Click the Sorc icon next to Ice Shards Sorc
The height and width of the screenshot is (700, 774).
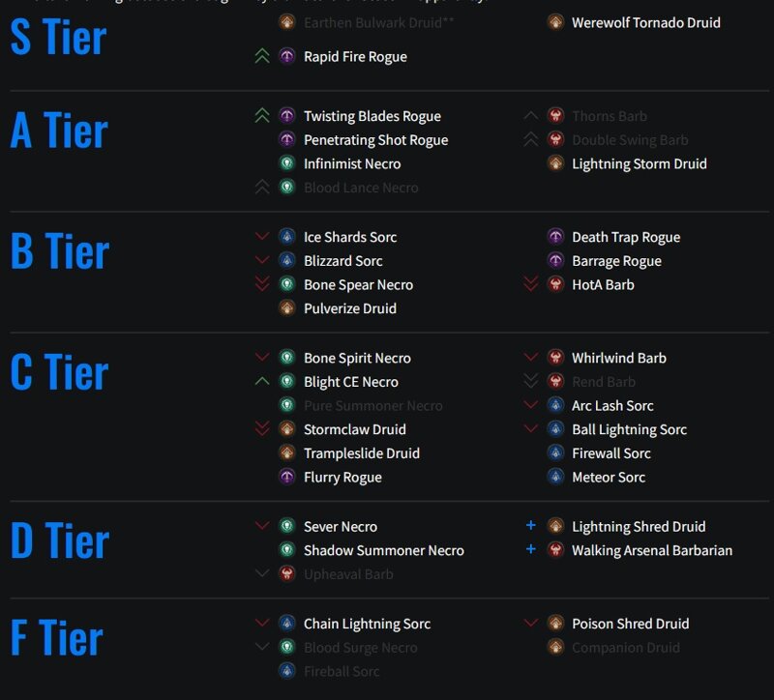point(286,237)
